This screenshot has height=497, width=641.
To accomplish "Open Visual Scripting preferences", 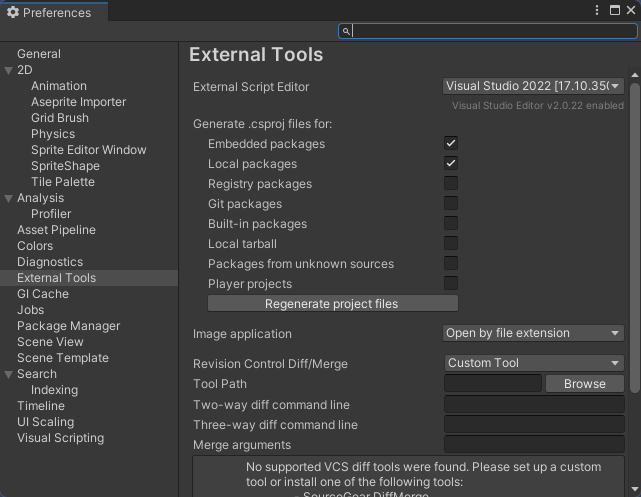I will click(61, 438).
